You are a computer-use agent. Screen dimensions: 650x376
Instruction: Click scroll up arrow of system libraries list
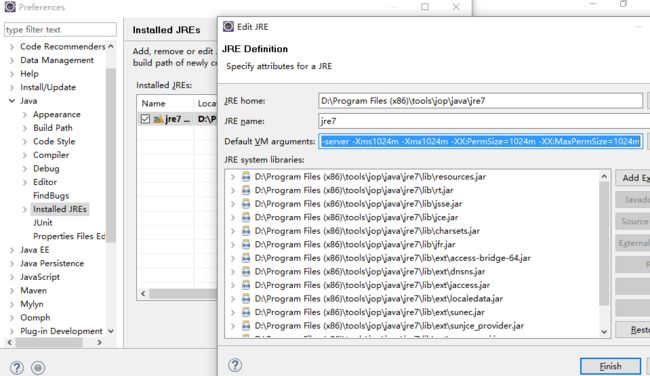click(x=604, y=176)
